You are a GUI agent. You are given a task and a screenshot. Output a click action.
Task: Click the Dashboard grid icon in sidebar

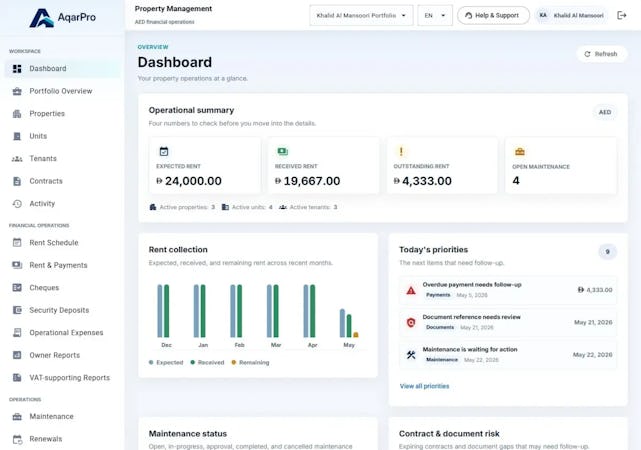pyautogui.click(x=17, y=69)
